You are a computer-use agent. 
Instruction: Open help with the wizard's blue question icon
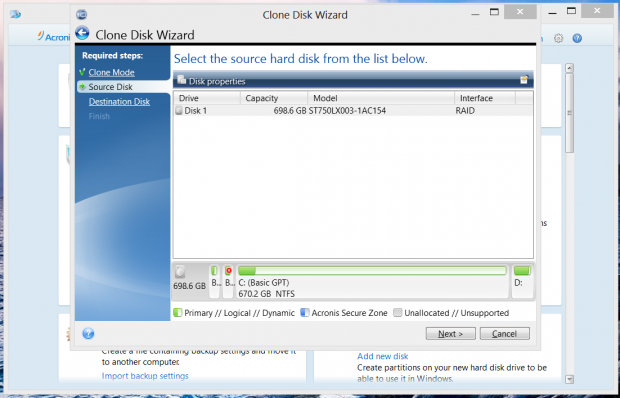pyautogui.click(x=88, y=334)
